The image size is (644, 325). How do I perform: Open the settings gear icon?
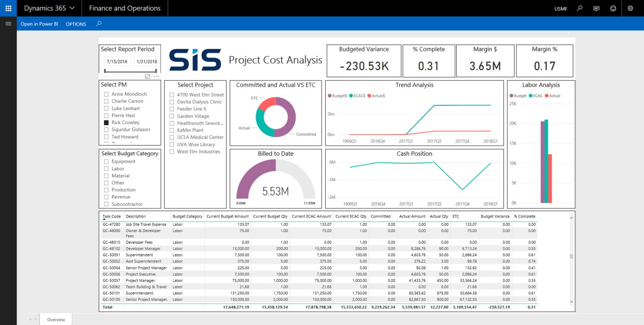coord(631,8)
